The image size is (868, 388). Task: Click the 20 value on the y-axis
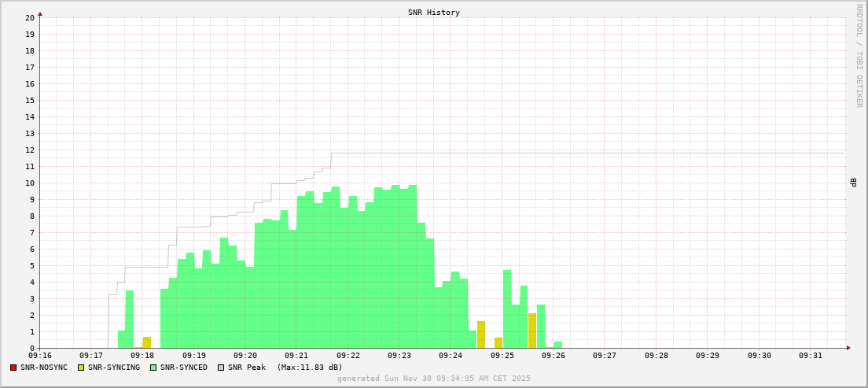[29, 17]
